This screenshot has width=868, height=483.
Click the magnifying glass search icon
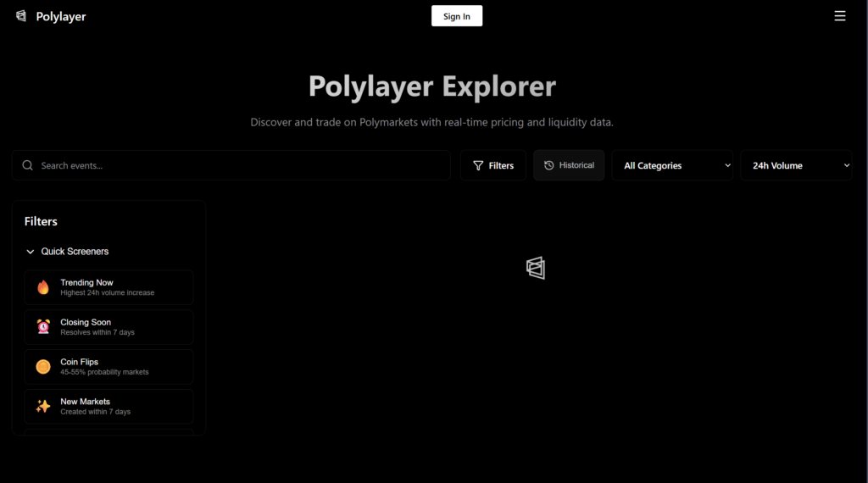click(28, 165)
